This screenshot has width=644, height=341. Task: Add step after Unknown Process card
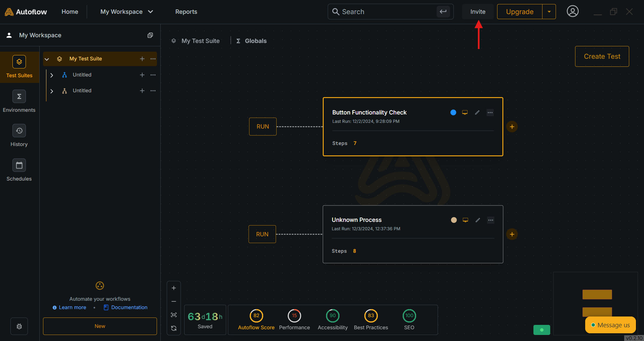coord(512,234)
